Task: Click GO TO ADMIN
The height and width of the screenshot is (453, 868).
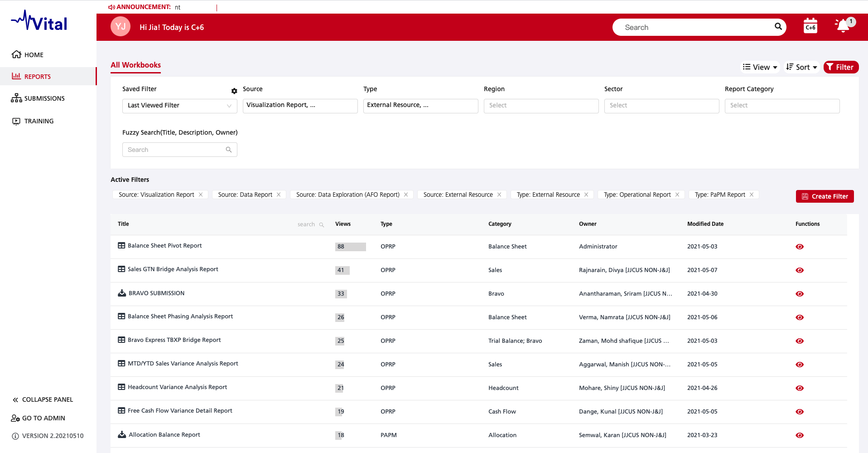Action: [39, 418]
